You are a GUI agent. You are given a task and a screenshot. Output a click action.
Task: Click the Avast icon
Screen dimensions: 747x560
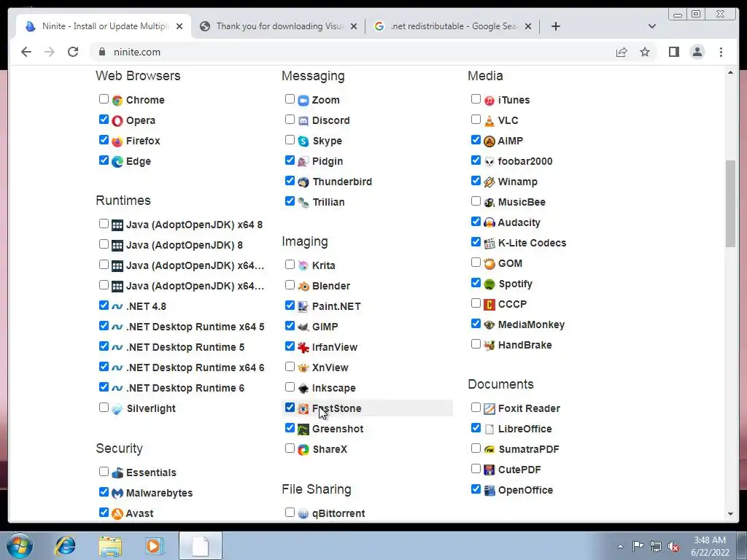(117, 514)
